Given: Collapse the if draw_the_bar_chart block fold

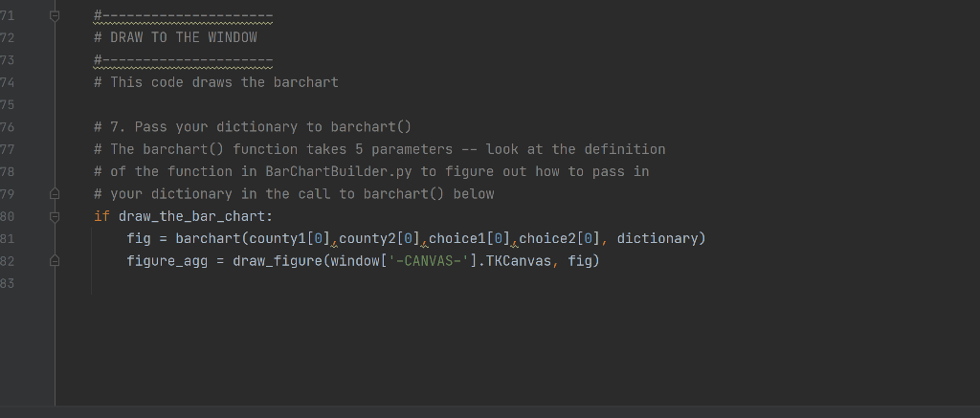Looking at the screenshot, I should 55,216.
